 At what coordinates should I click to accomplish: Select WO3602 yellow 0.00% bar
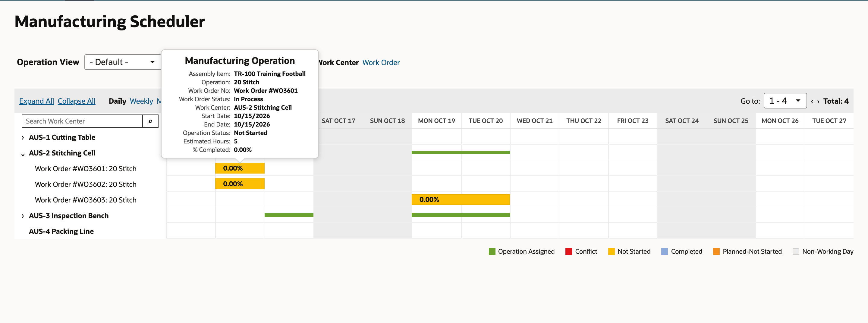pos(240,184)
